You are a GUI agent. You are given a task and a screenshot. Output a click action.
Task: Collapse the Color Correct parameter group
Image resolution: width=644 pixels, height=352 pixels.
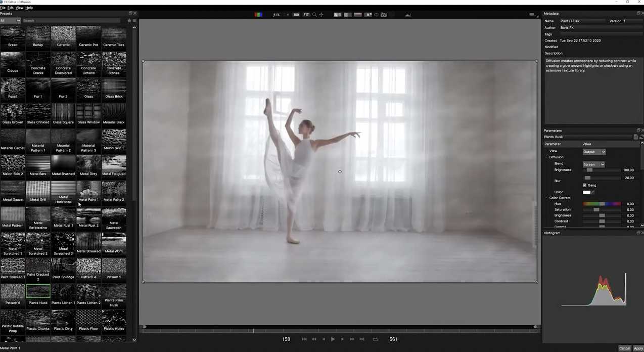click(546, 198)
